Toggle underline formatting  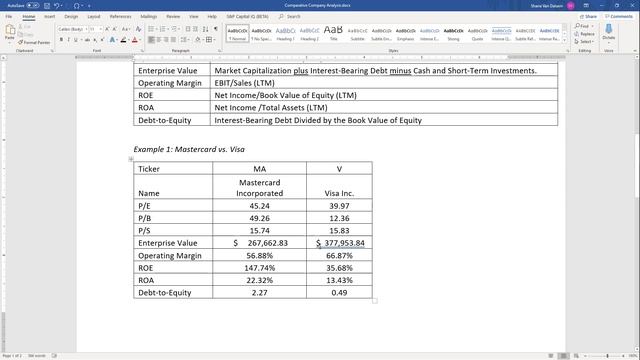point(76,40)
